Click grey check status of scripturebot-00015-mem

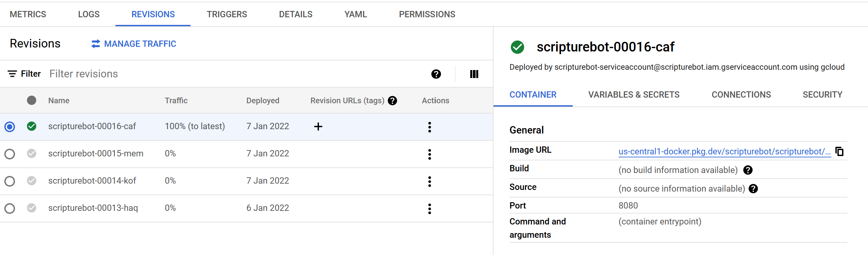(x=32, y=153)
